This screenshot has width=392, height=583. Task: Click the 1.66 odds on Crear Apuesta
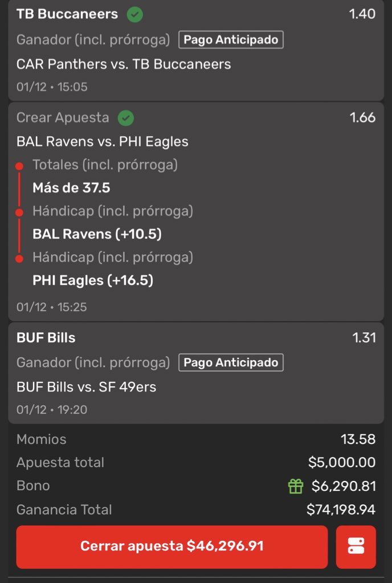[362, 117]
